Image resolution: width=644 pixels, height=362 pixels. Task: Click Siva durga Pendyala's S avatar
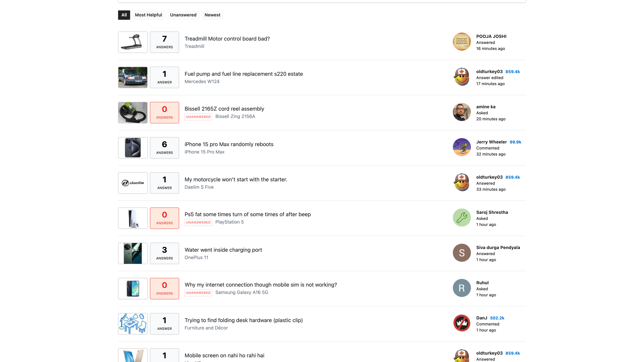coord(462,253)
